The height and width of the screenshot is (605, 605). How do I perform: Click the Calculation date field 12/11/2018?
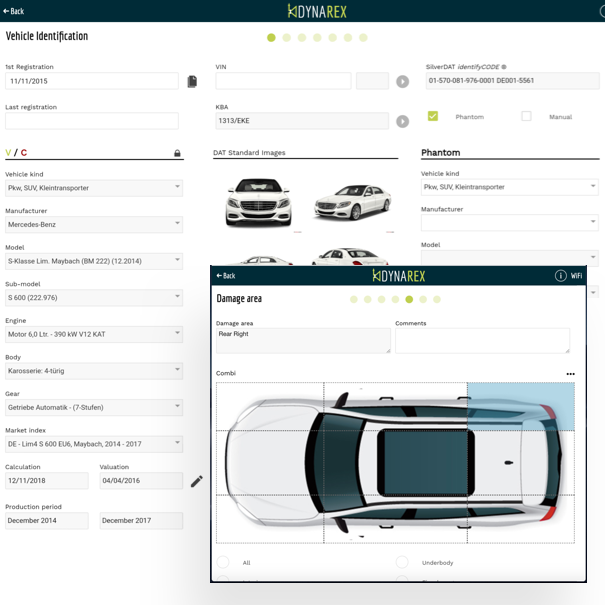tap(47, 481)
